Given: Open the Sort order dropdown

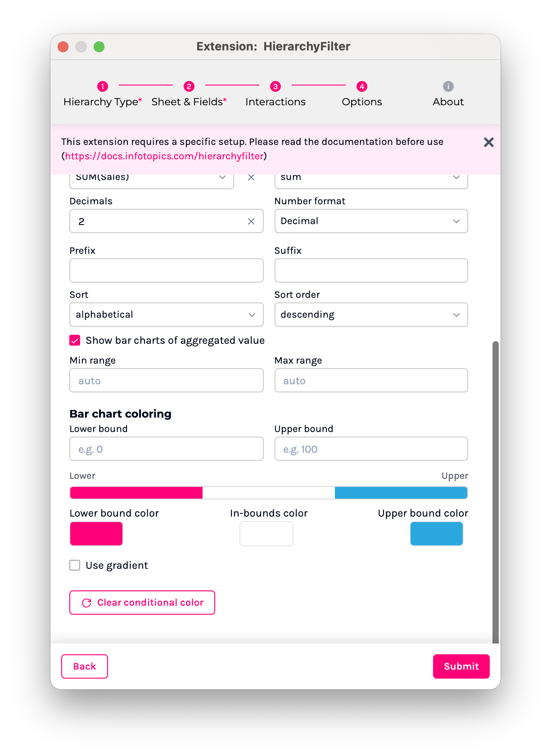Looking at the screenshot, I should (x=371, y=315).
